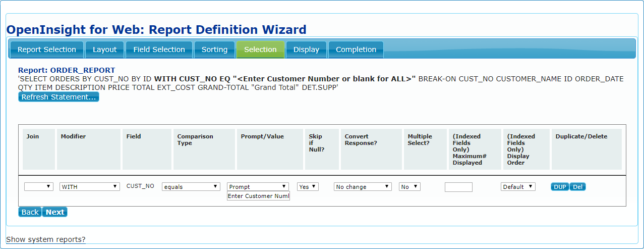
Task: Click the 'OpenInsight for Web' page heading
Action: 156,29
